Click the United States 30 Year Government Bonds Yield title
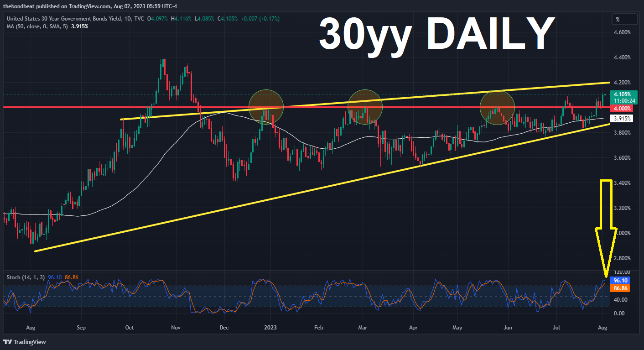 [76, 19]
